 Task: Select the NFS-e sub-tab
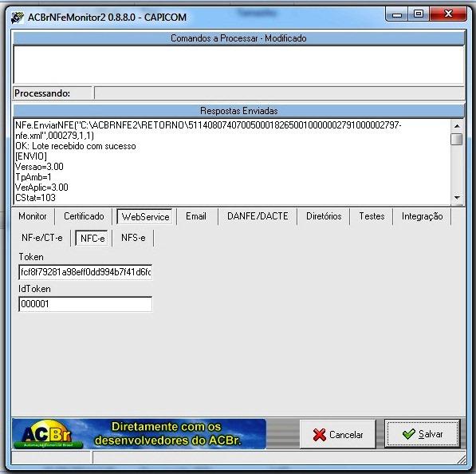[x=133, y=238]
